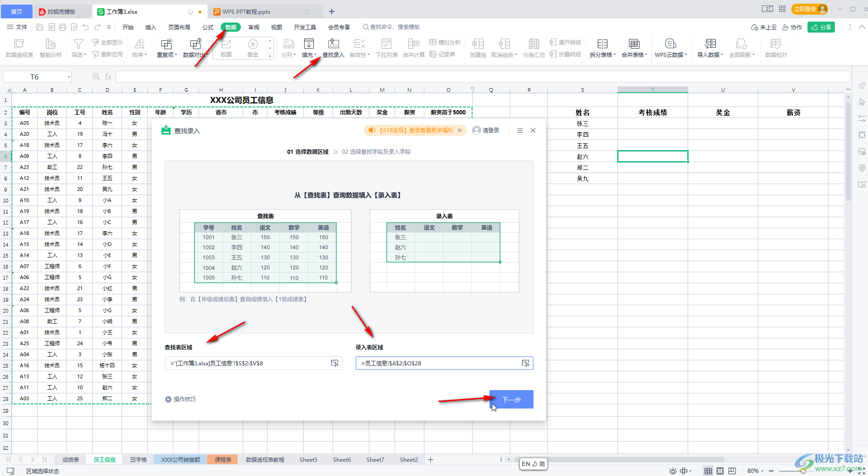Expand the Name Box dropdown
The width and height of the screenshot is (868, 476).
click(69, 77)
